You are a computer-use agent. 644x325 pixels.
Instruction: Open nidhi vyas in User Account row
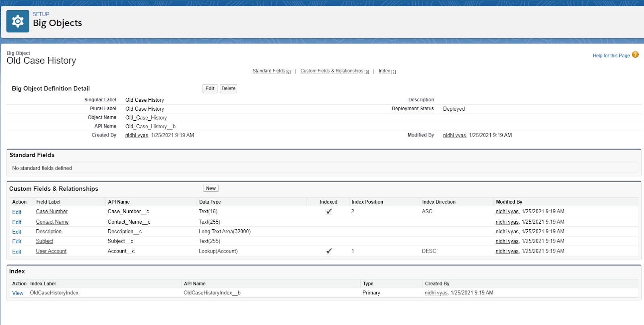tap(507, 251)
